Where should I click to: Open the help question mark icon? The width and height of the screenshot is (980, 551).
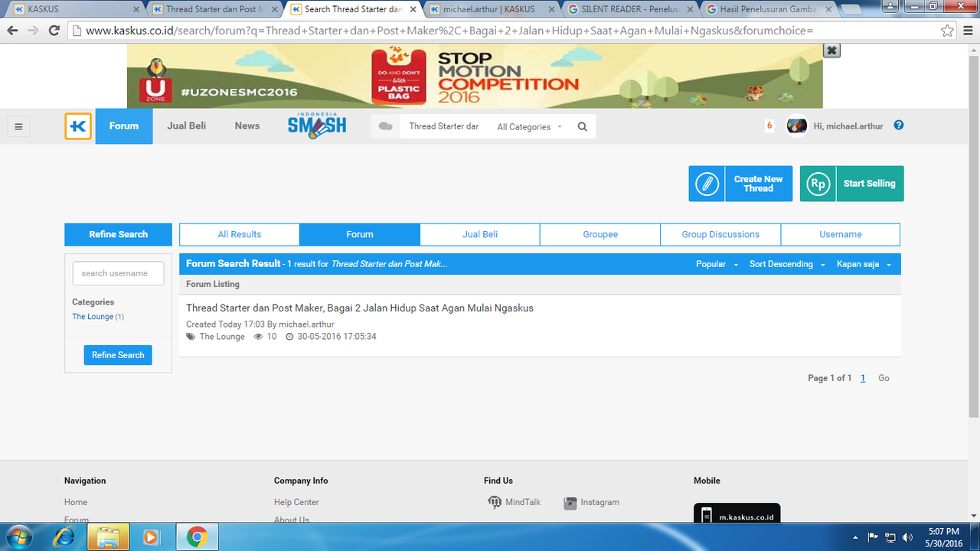pos(899,125)
